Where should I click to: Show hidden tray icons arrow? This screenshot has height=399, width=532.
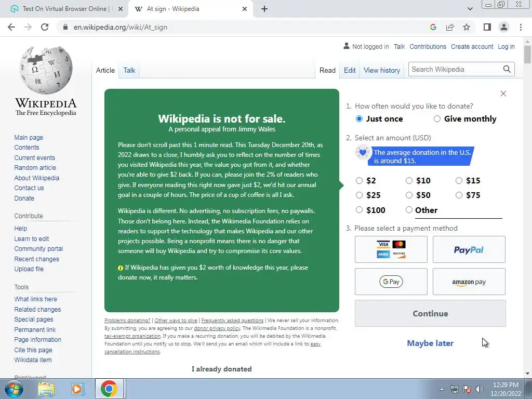(x=442, y=389)
